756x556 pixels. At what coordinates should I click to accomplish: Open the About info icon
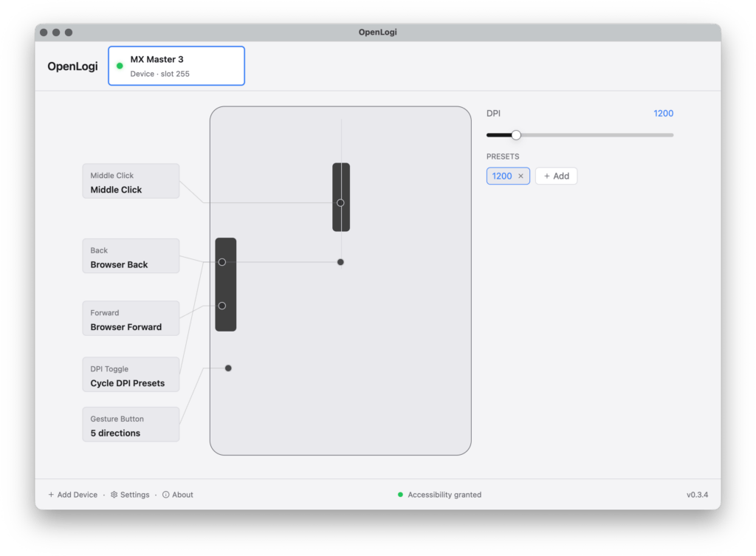166,495
